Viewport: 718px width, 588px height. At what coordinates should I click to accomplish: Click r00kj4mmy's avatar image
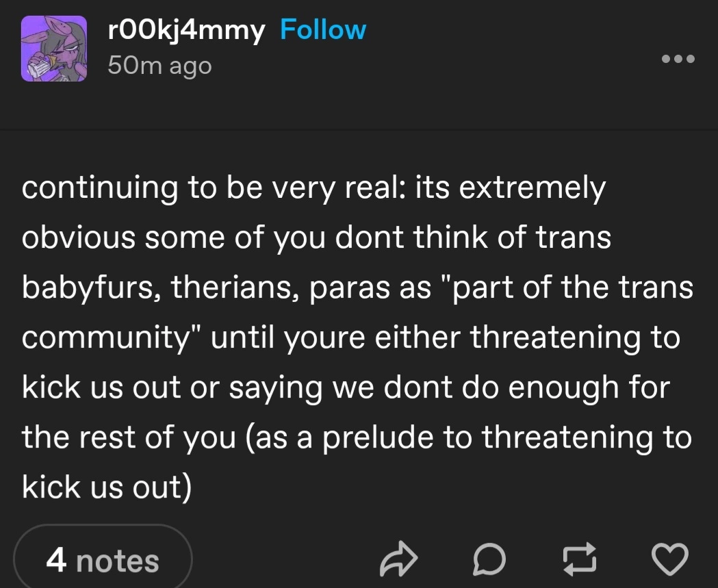point(54,49)
